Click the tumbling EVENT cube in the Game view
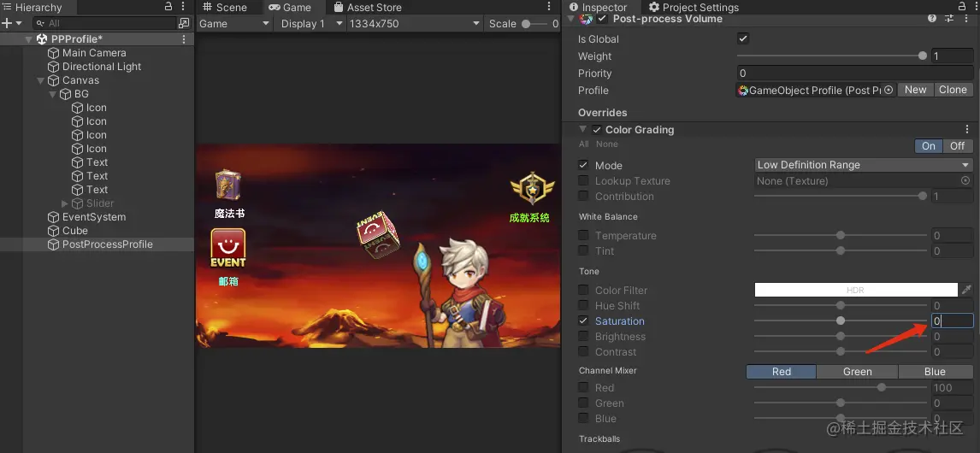Image resolution: width=980 pixels, height=453 pixels. pyautogui.click(x=378, y=234)
